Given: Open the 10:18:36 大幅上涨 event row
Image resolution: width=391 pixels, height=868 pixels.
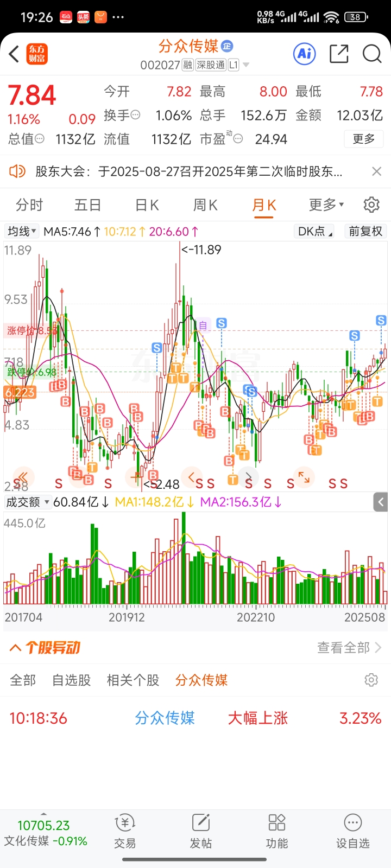Looking at the screenshot, I should click(x=195, y=718).
